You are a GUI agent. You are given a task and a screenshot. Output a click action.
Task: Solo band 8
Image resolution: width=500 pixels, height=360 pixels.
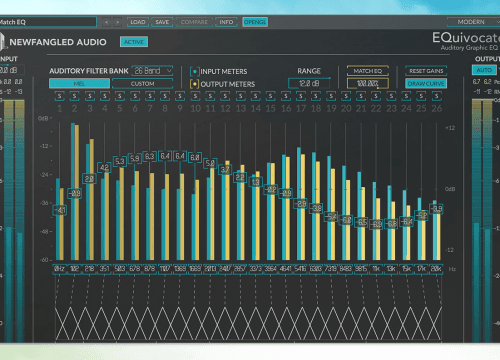(165, 96)
